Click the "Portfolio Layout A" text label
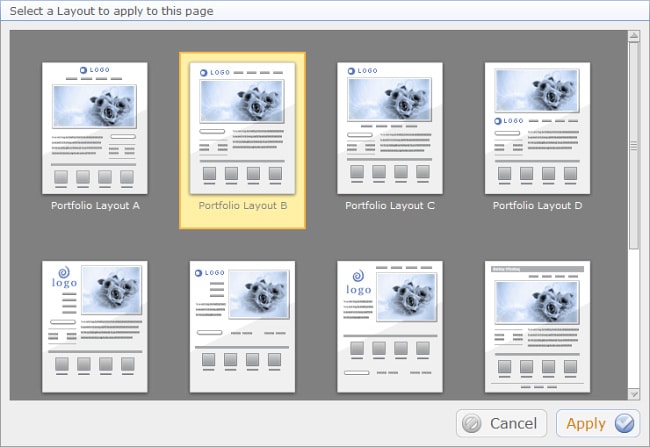The image size is (650, 447). coord(95,206)
